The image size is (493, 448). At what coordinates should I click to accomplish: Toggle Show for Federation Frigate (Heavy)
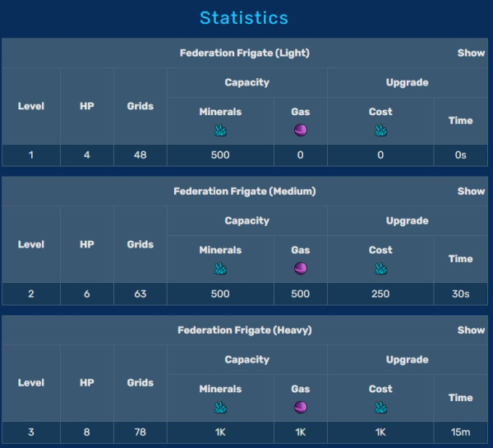471,330
